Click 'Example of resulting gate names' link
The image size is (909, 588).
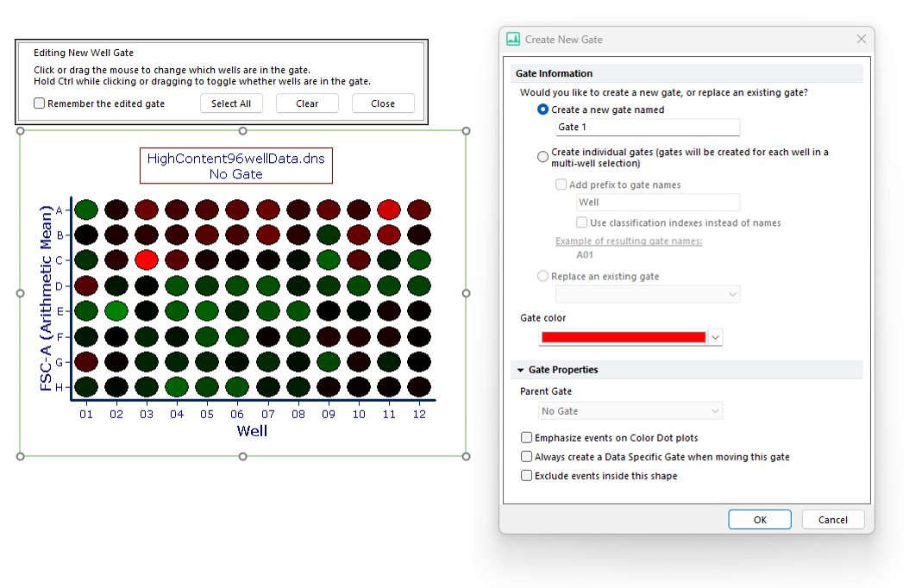pos(629,241)
